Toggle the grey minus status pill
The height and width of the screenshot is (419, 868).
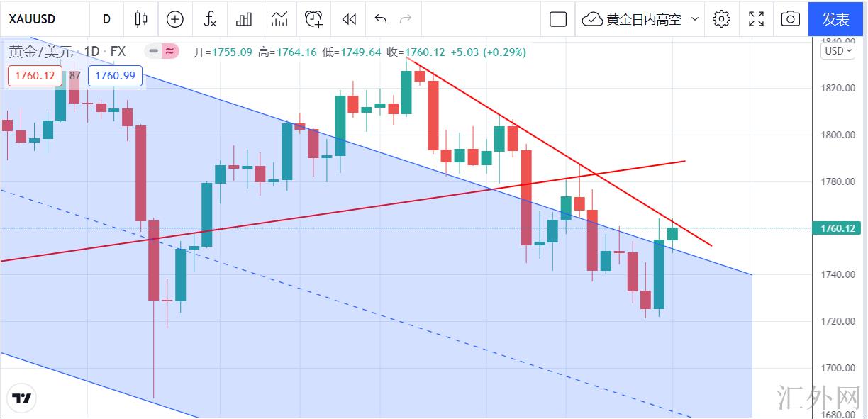tap(152, 51)
